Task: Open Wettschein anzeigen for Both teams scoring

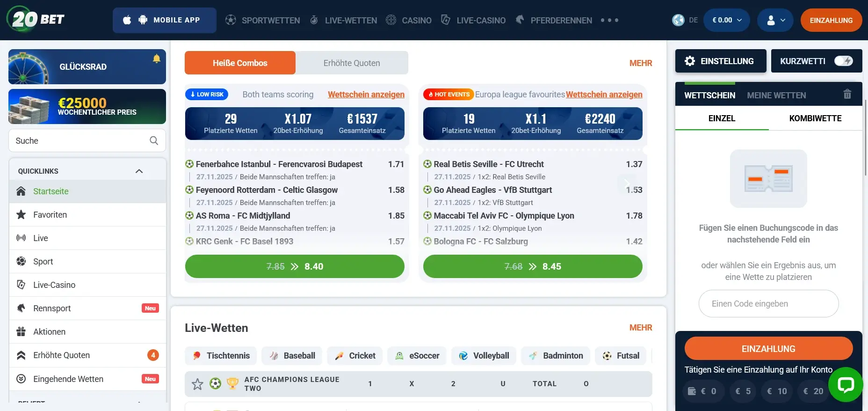Action: point(366,94)
